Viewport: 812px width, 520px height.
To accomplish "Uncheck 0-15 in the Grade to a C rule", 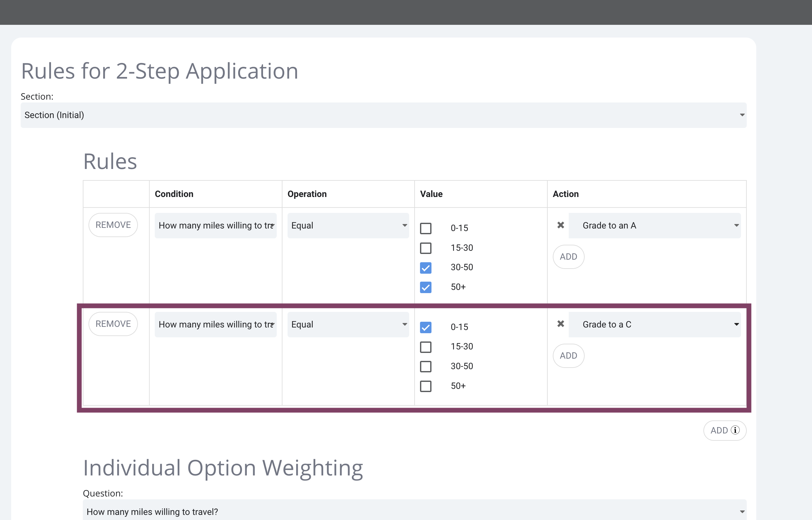I will point(426,327).
